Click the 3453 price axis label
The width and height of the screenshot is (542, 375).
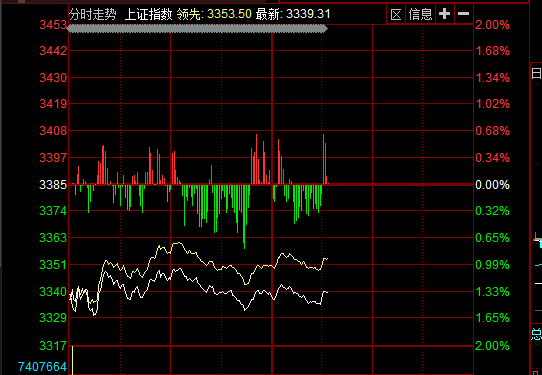coord(53,25)
